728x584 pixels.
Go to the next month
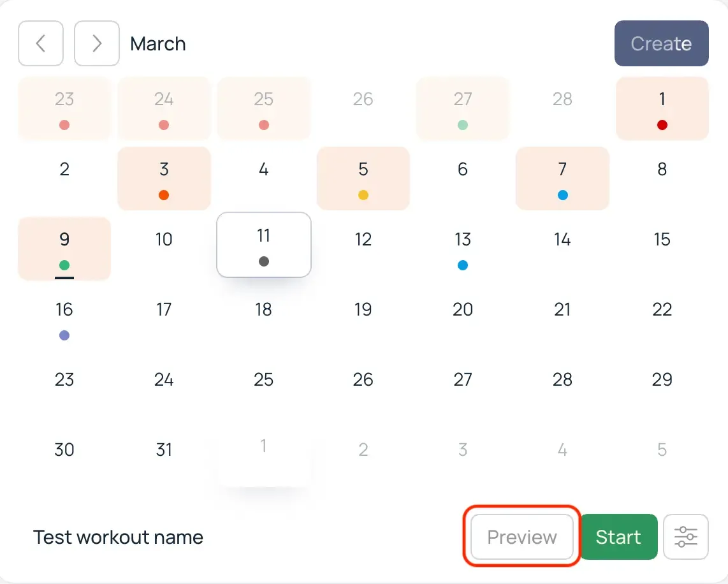(x=96, y=43)
